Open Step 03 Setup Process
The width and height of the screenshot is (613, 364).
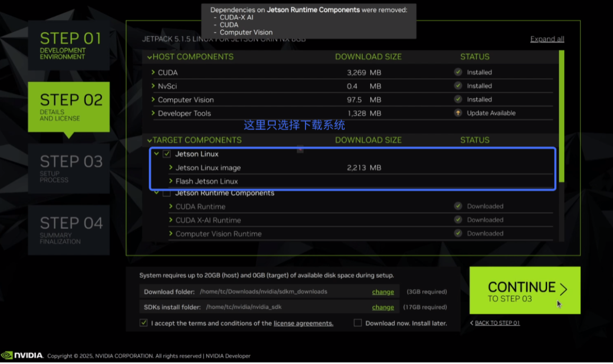tap(69, 168)
